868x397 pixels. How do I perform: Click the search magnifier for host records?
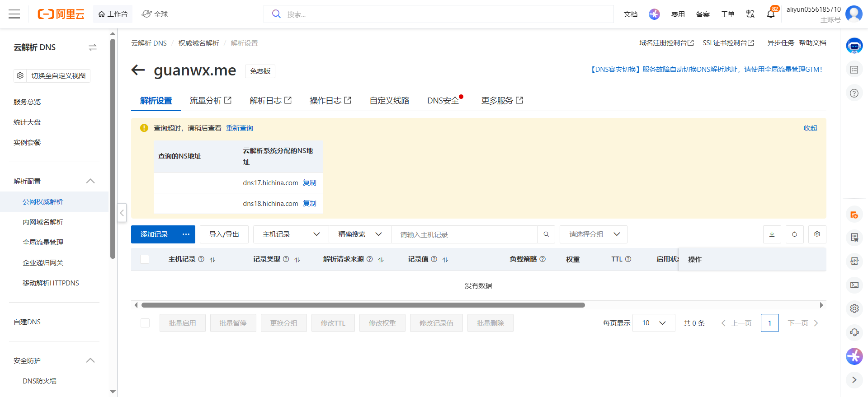[546, 234]
